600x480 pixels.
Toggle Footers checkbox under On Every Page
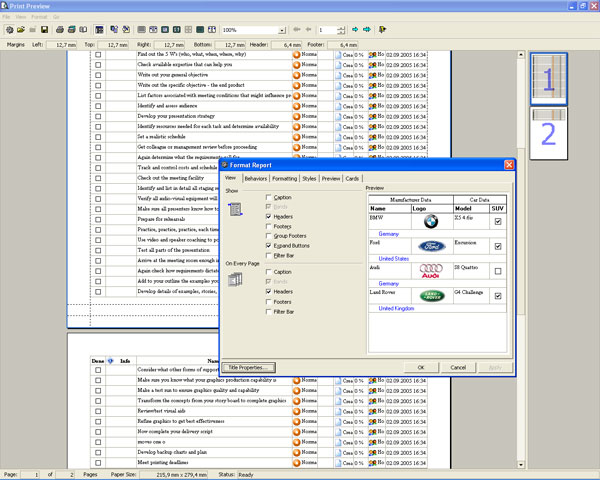coord(269,301)
